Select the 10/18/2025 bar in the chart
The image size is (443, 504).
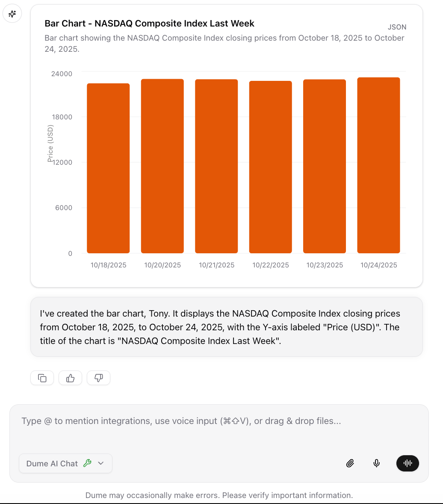point(108,167)
